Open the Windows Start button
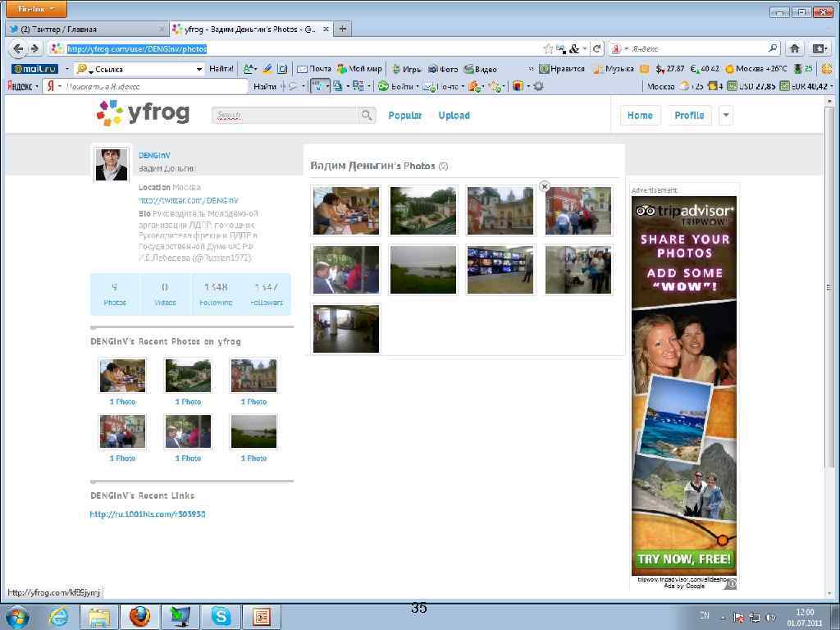This screenshot has height=630, width=840. [x=17, y=617]
